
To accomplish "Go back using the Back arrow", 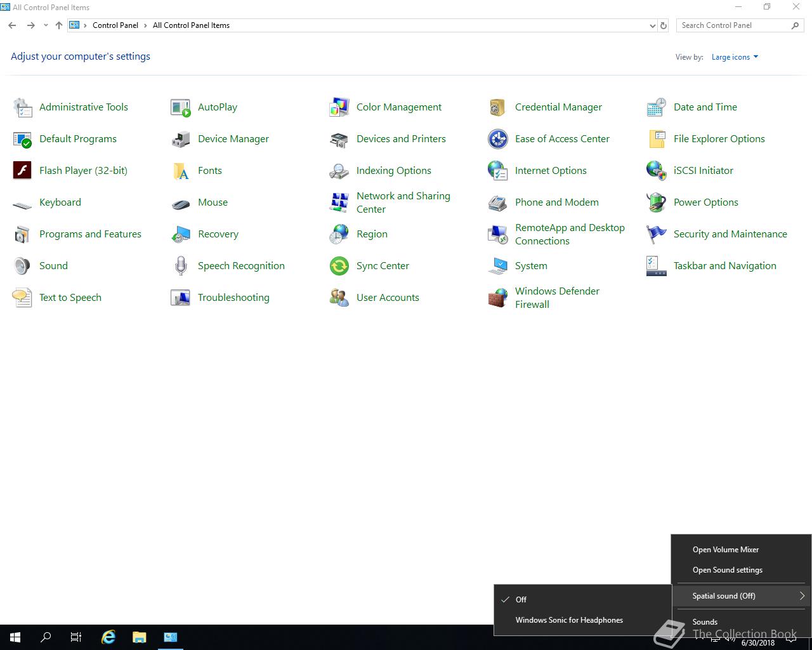I will [x=12, y=25].
